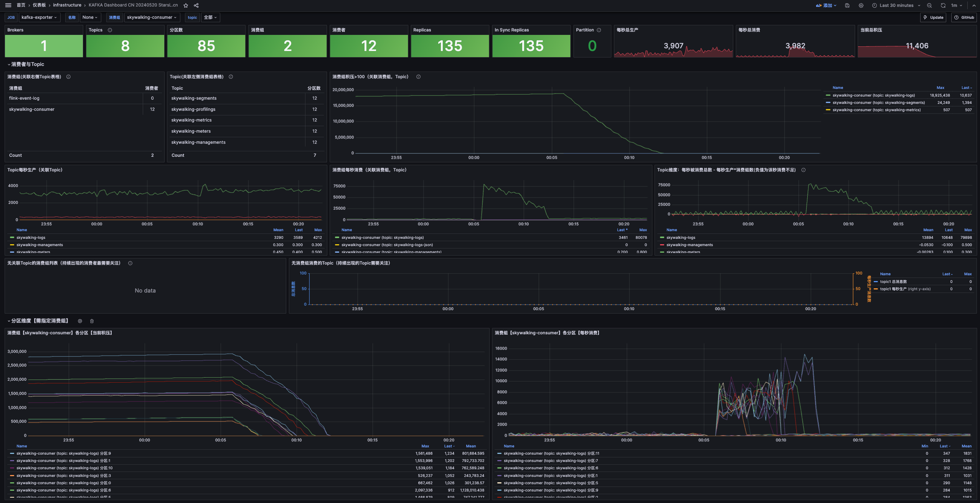The image size is (980, 503).
Task: Sort Topic table by 分区数 column
Action: [314, 88]
